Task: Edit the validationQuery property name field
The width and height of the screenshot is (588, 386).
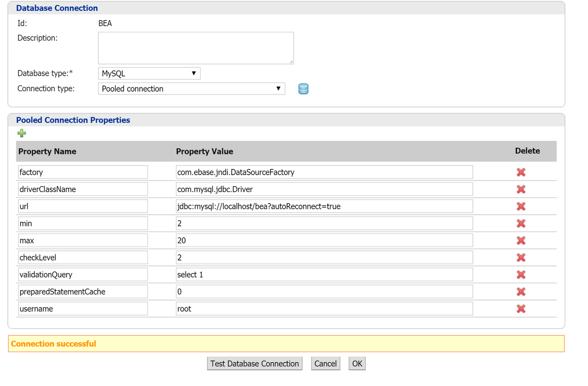Action: coord(82,275)
